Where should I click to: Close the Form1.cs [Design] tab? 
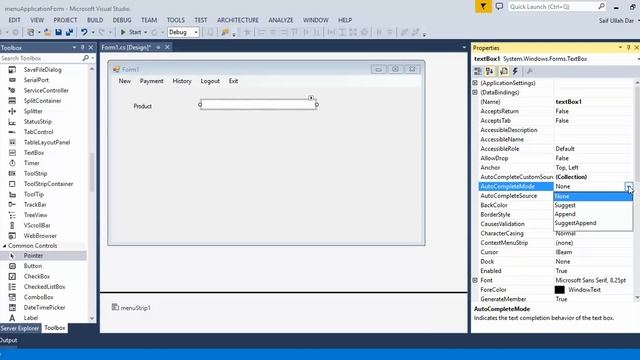pos(167,47)
